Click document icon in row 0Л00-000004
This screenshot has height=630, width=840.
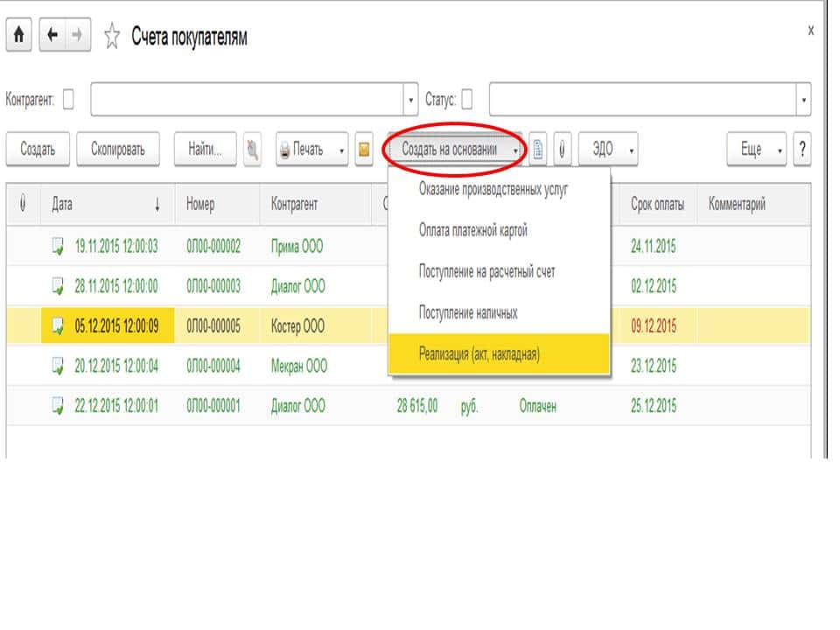pos(58,366)
